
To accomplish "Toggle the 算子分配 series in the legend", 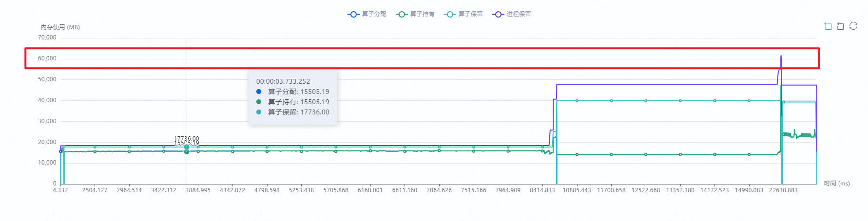I will pos(366,14).
